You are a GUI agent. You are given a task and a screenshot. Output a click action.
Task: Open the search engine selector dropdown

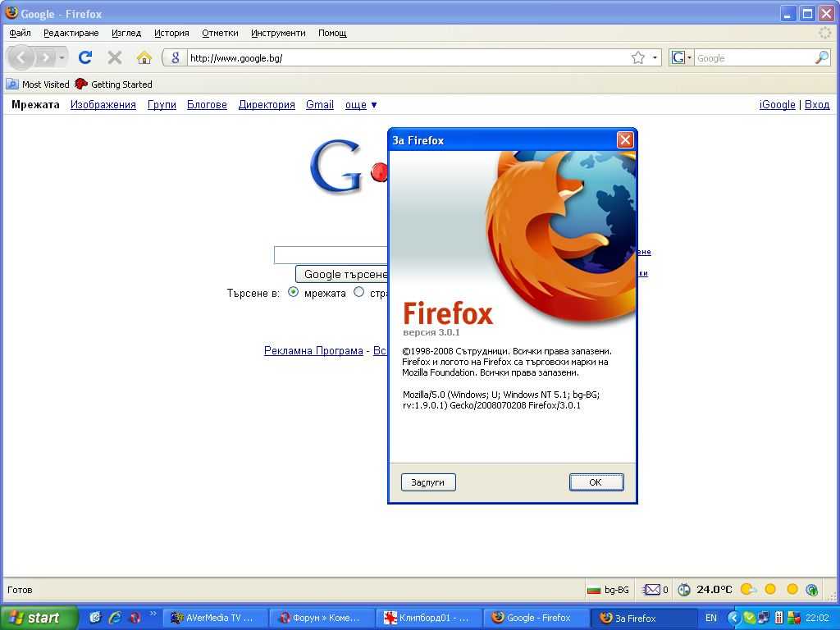click(682, 58)
